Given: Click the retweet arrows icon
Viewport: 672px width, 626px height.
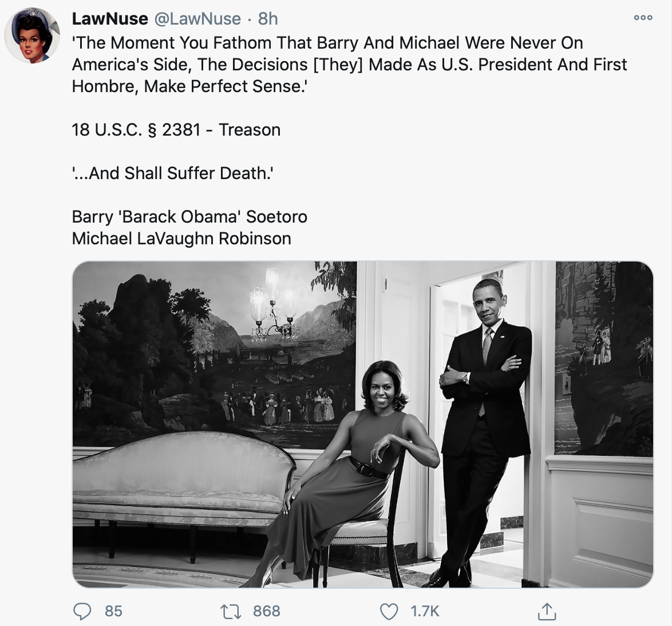Looking at the screenshot, I should pos(233,611).
